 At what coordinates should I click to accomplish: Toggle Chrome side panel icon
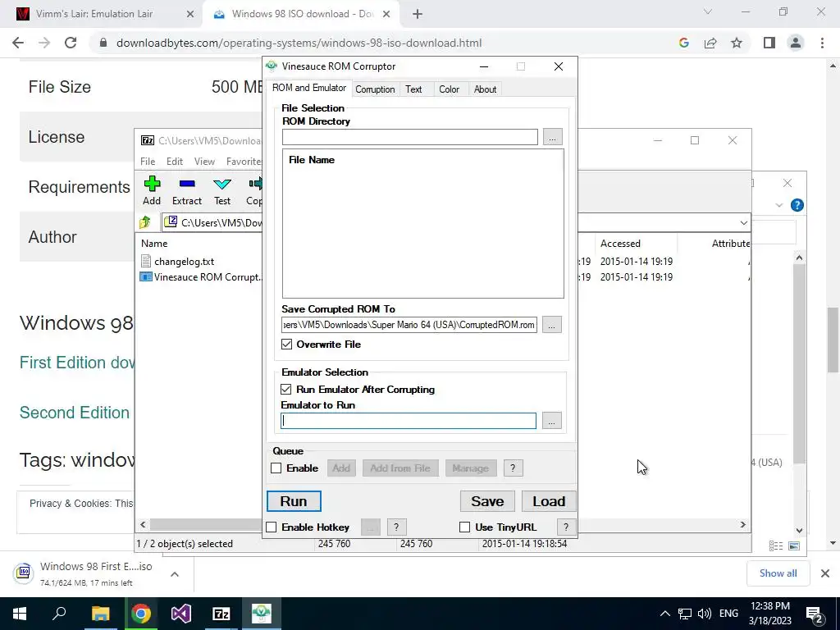pyautogui.click(x=769, y=43)
